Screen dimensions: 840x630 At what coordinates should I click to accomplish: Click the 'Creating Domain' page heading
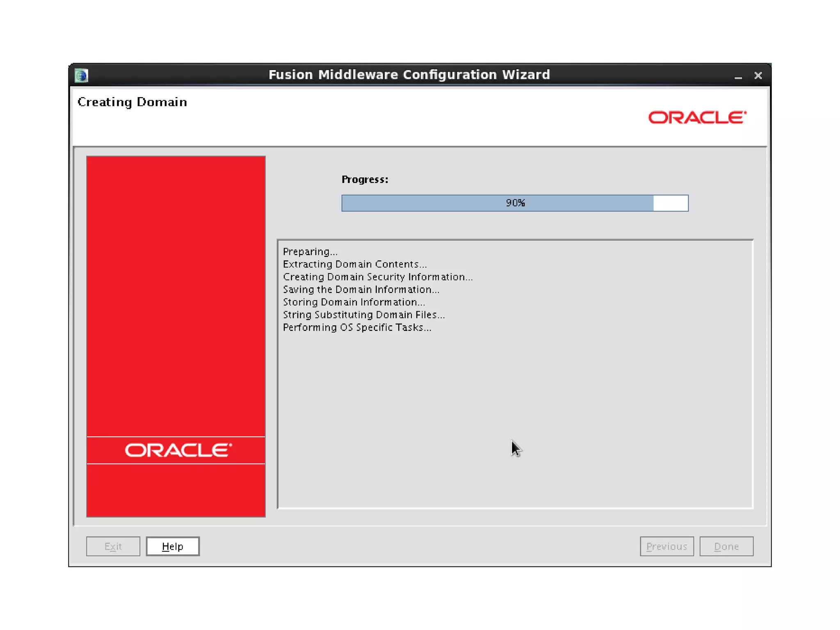point(132,102)
